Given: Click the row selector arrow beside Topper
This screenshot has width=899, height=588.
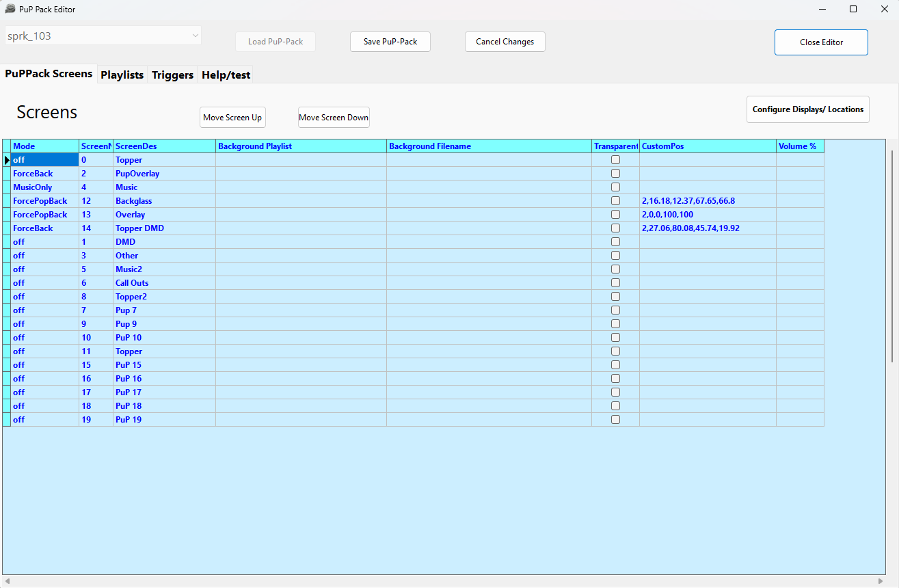Looking at the screenshot, I should tap(7, 160).
